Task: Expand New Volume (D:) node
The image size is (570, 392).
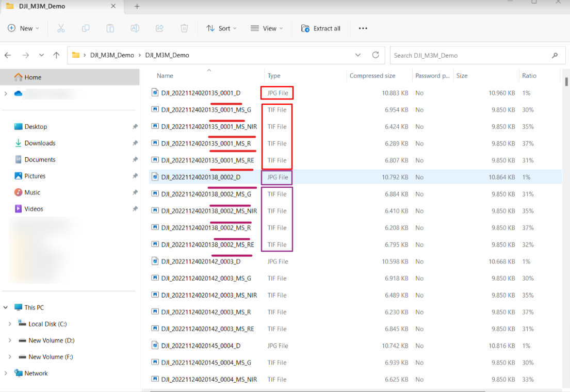Action: click(10, 340)
